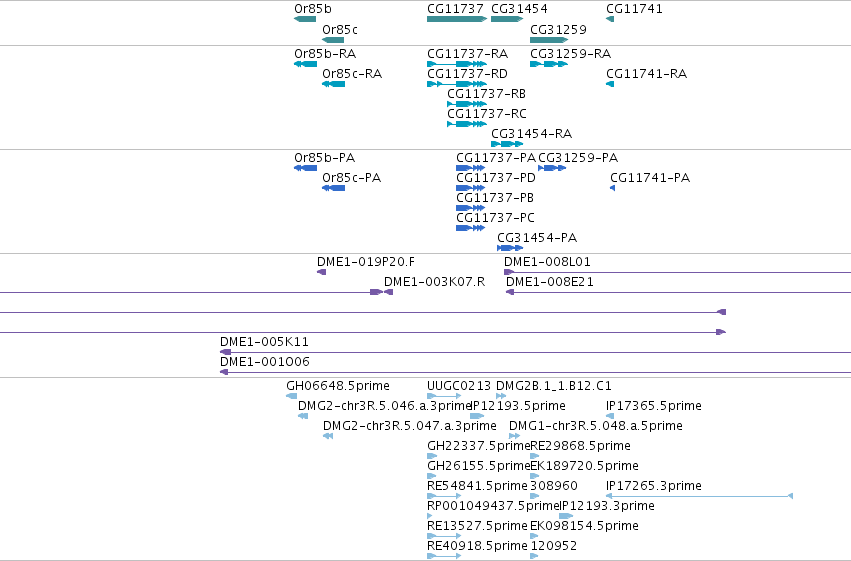
Task: Click the DMG2-chr3R.5.046.a.3prime label
Action: 384,406
